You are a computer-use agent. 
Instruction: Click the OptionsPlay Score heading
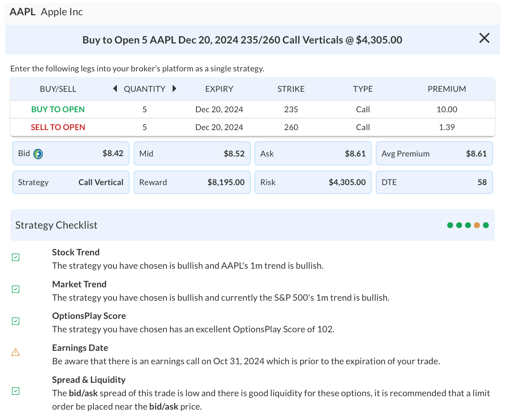tap(89, 316)
